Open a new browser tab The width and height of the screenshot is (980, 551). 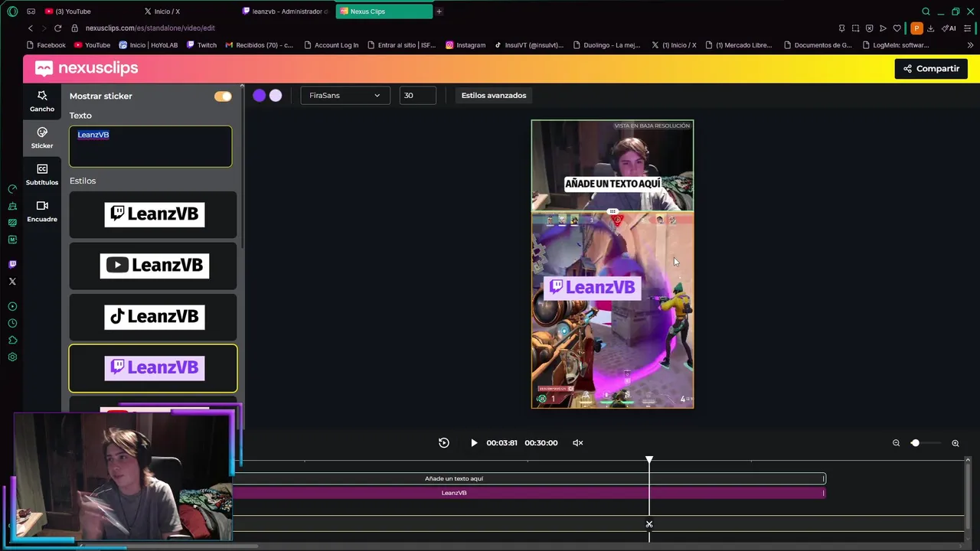pyautogui.click(x=439, y=11)
